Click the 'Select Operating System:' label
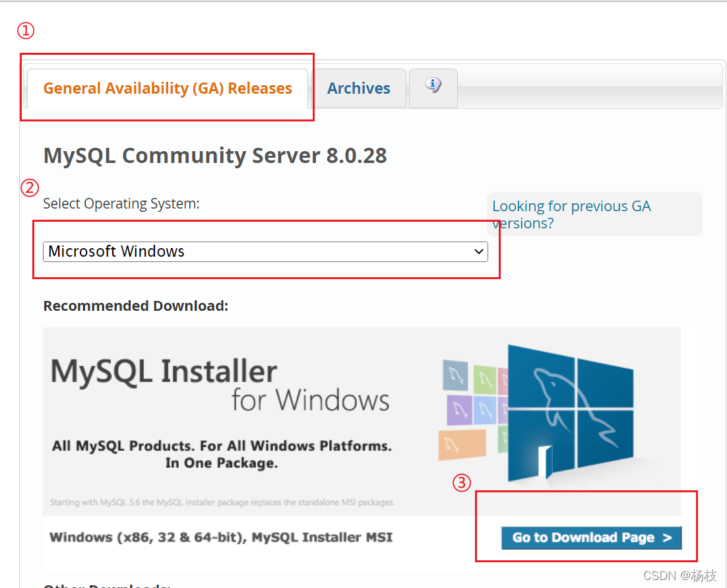Image resolution: width=727 pixels, height=588 pixels. 121,203
